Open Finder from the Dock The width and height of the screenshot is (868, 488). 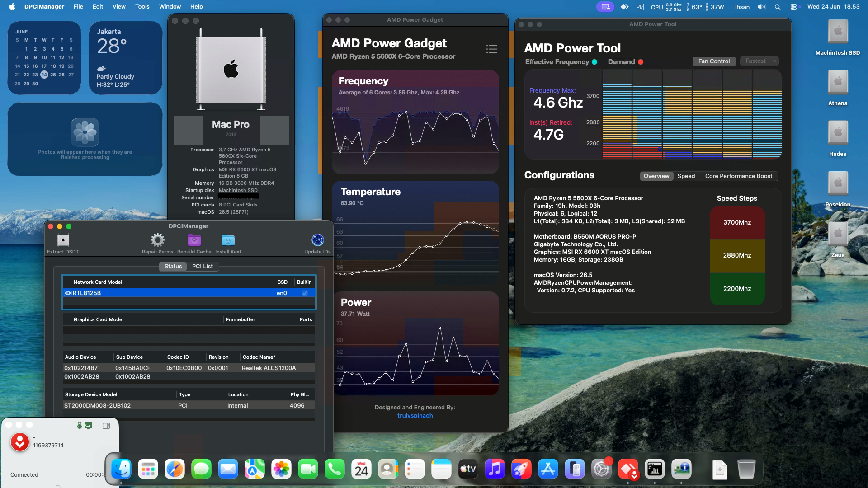[x=121, y=469]
